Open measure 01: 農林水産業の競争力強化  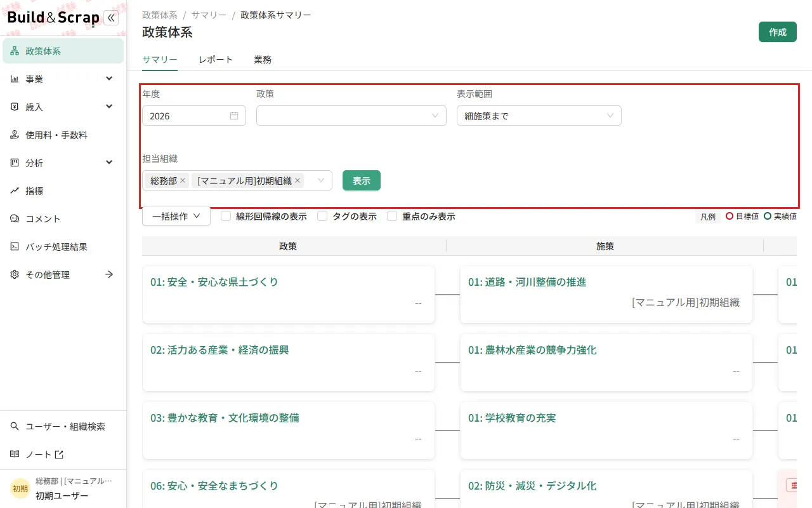(532, 350)
